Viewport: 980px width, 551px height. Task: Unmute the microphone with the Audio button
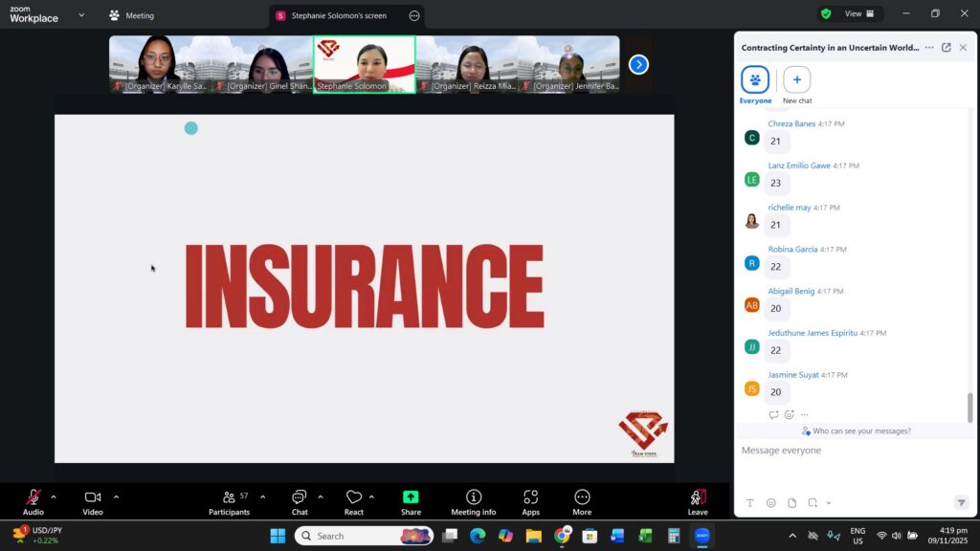point(33,497)
